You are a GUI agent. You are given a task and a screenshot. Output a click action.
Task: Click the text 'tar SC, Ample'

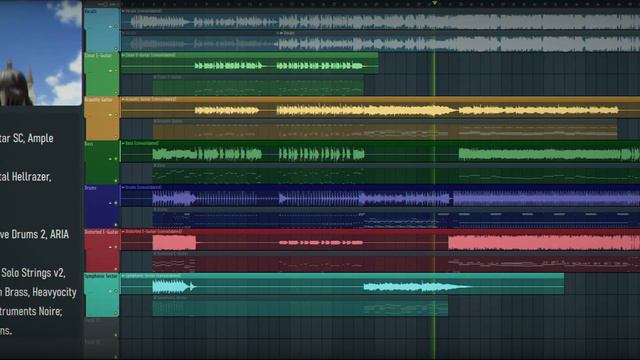click(27, 138)
